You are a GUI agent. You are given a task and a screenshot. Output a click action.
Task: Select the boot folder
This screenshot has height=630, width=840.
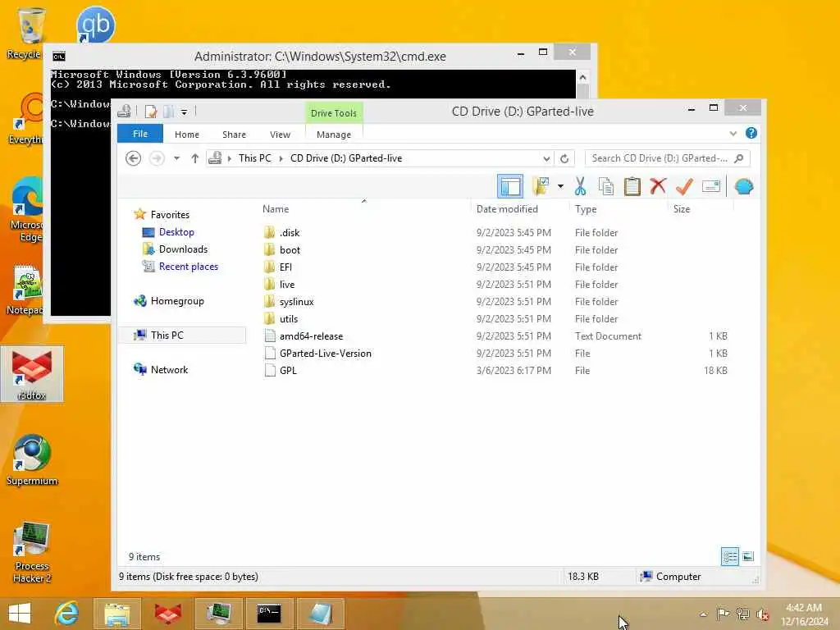point(290,249)
